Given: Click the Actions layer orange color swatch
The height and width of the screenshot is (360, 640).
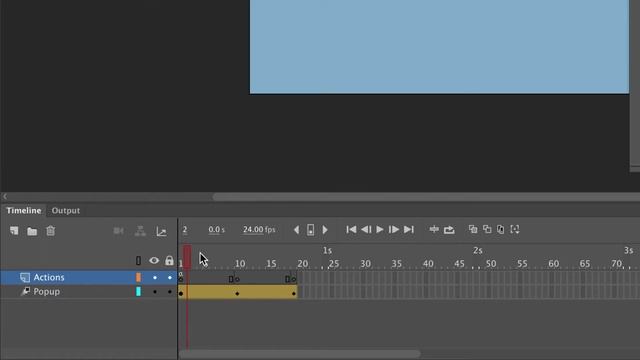Looking at the screenshot, I should (x=138, y=278).
